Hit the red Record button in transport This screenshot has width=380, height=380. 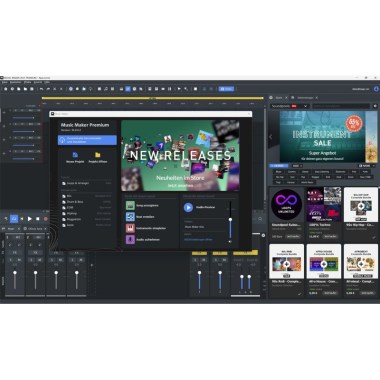(x=46, y=219)
